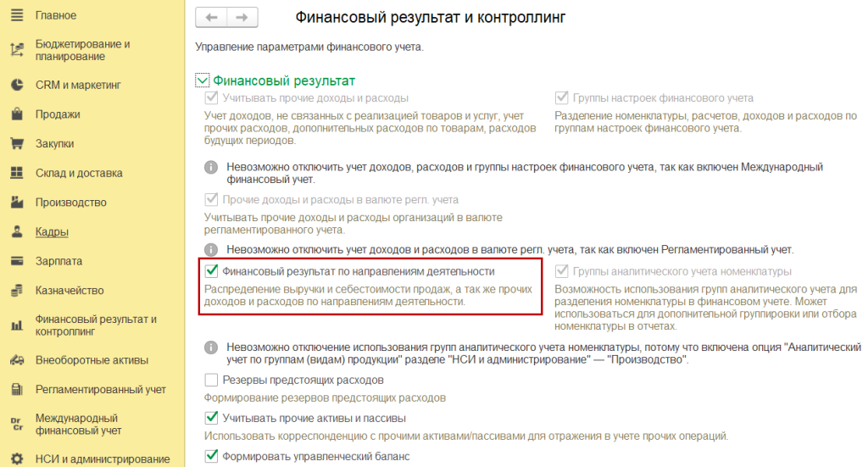The height and width of the screenshot is (467, 868).
Task: Enable Резервы предстоящих расходов checkbox
Action: click(212, 381)
